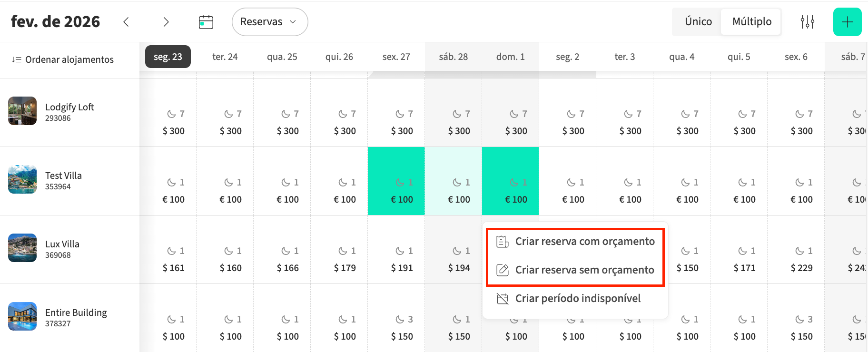Click the highlighted Test Villa sex. 27 cell
This screenshot has height=352, width=868.
(396, 181)
